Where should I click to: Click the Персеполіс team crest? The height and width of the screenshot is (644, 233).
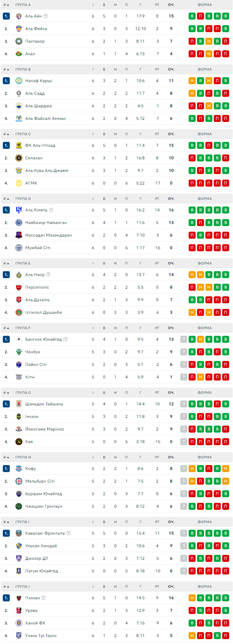pos(19,287)
